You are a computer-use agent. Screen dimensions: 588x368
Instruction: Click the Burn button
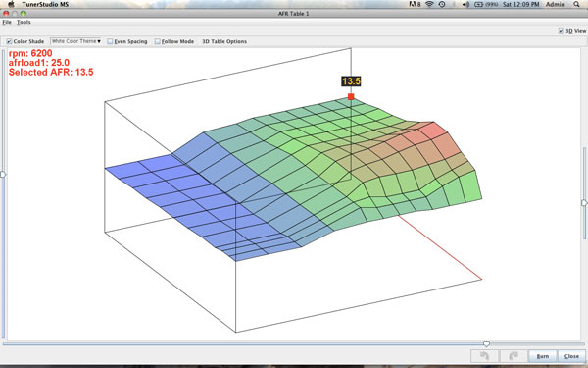542,356
